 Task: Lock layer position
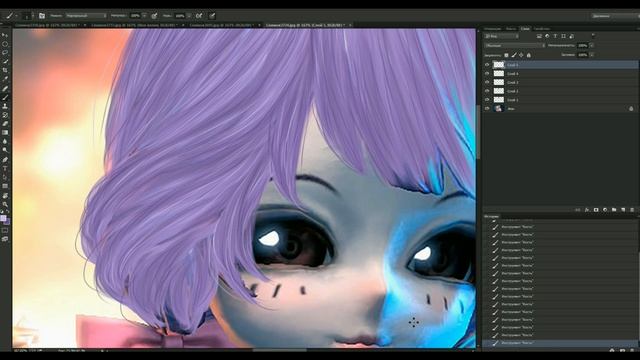pyautogui.click(x=521, y=55)
